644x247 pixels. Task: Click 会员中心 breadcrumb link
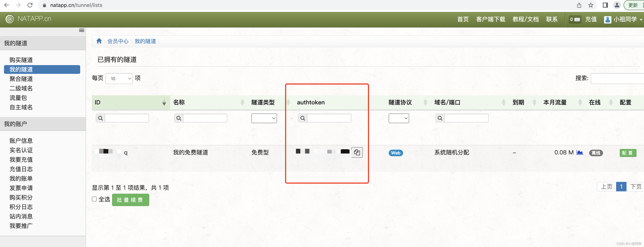pyautogui.click(x=118, y=41)
